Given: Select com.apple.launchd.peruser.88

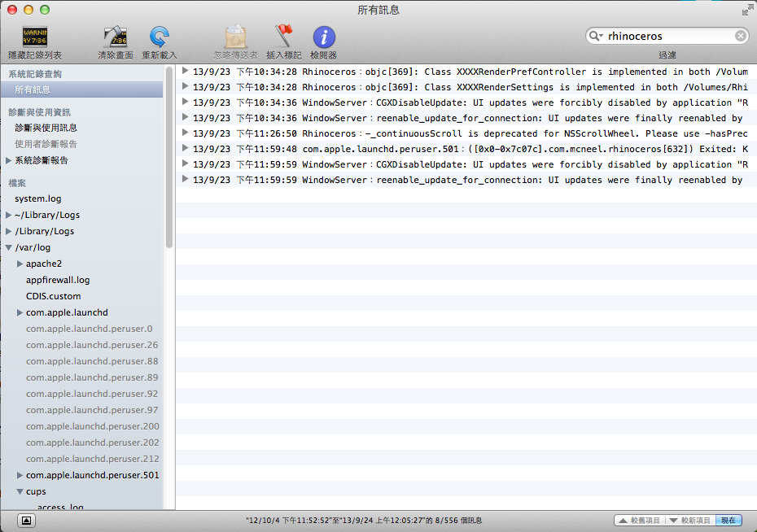Looking at the screenshot, I should pos(92,361).
